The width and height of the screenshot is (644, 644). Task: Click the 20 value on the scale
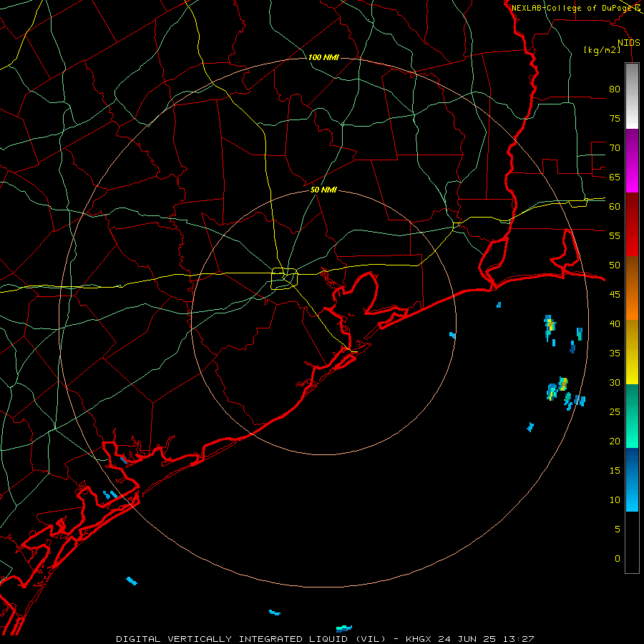pos(615,441)
